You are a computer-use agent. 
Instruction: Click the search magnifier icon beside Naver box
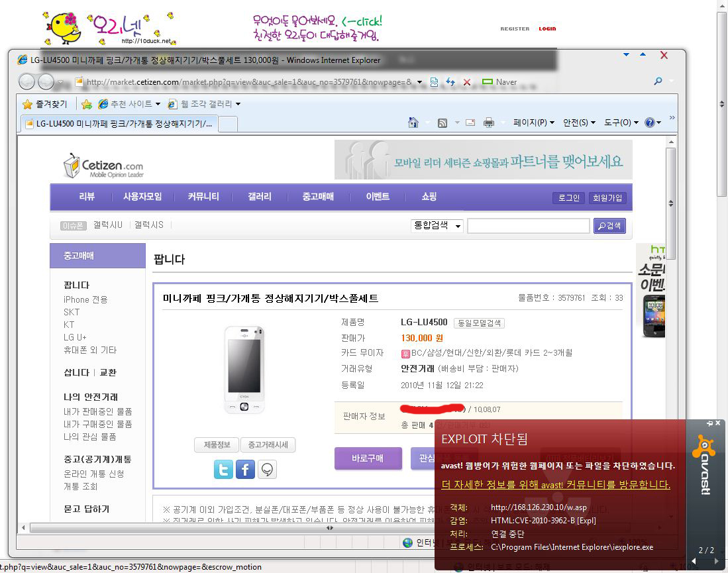pos(658,81)
